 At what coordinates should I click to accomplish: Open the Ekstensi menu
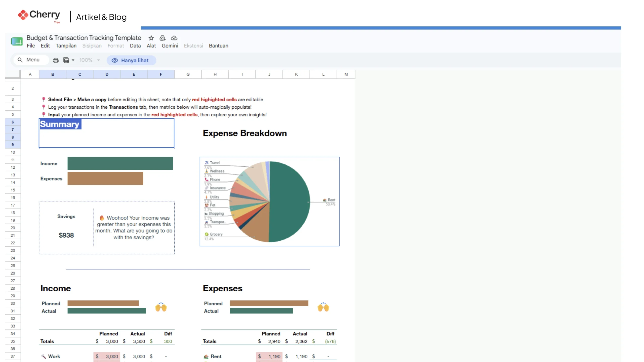pyautogui.click(x=193, y=46)
